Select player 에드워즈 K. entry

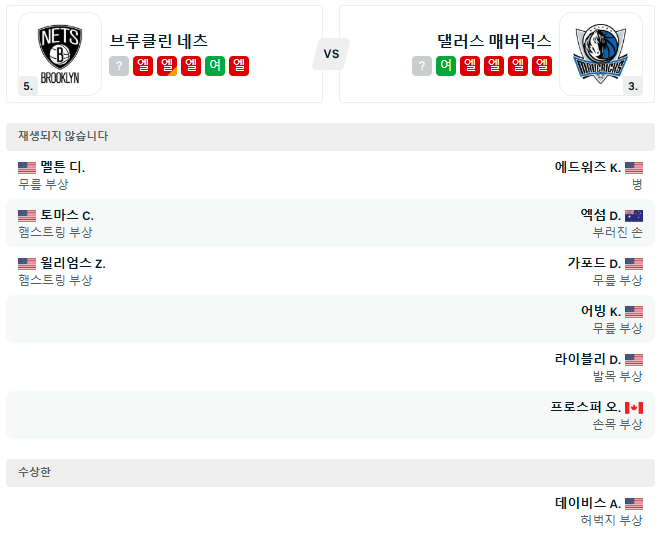pos(587,167)
